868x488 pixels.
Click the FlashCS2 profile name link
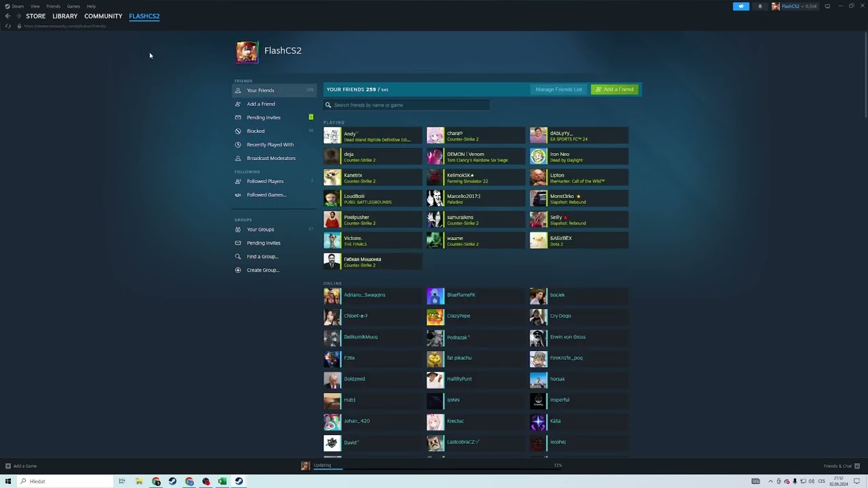click(x=283, y=51)
